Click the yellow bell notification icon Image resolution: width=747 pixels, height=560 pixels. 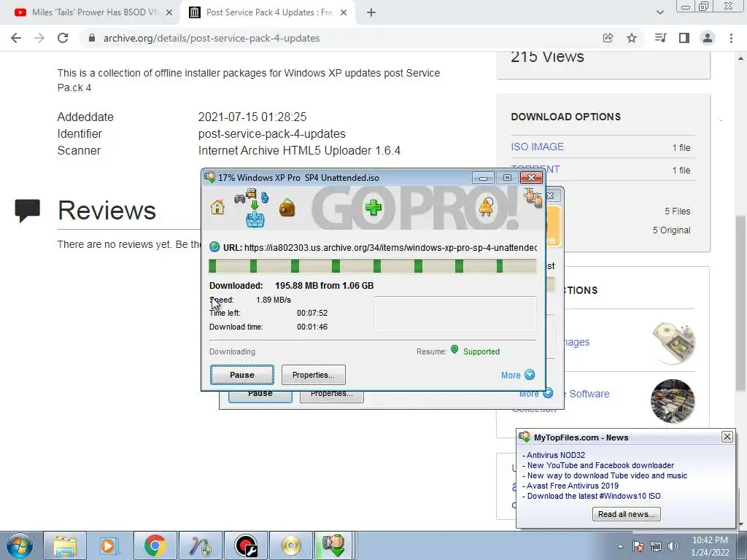[486, 206]
